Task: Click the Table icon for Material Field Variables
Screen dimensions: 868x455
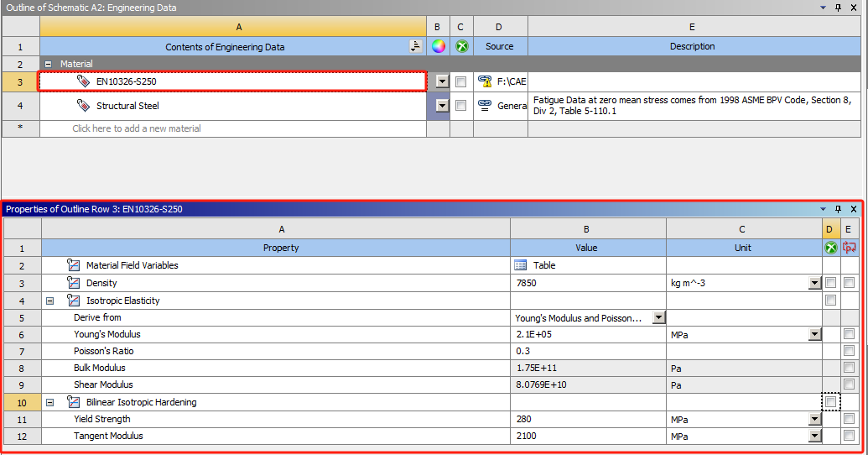Action: (520, 265)
